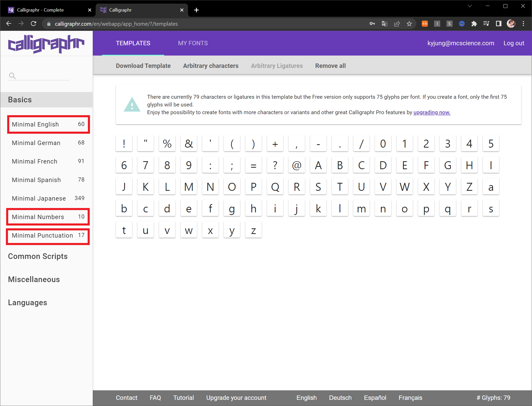Viewport: 532px width, 406px height.
Task: Open new browser tab
Action: (x=196, y=10)
